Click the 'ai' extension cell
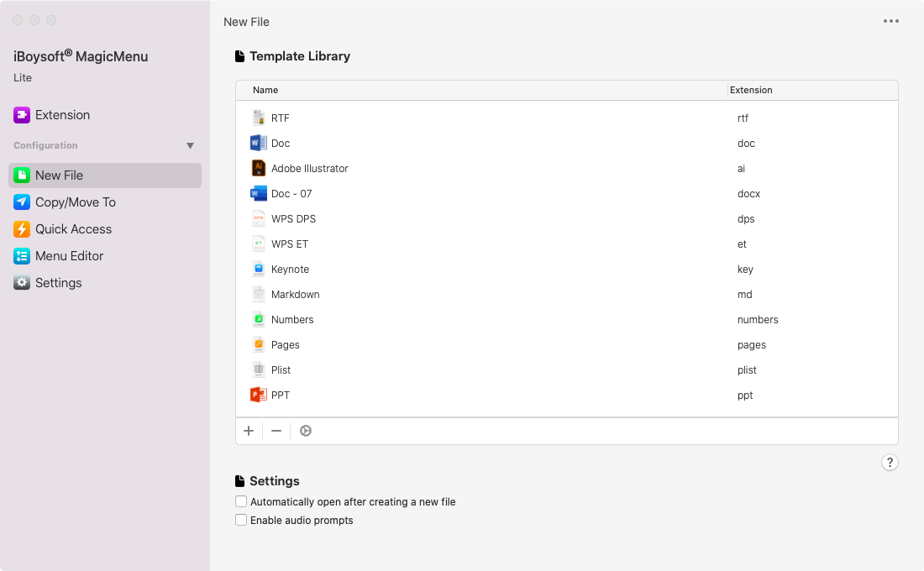Screen dimensions: 924x571 pyautogui.click(x=741, y=169)
